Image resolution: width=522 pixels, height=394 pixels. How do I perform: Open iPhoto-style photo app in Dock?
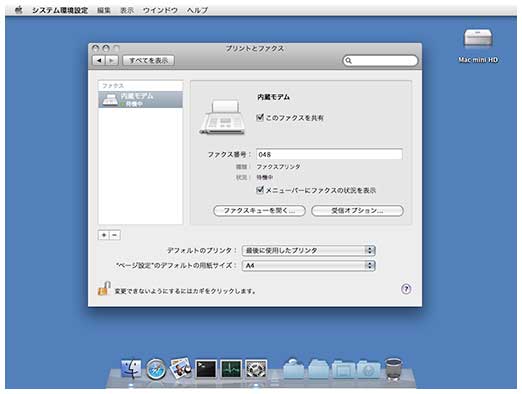(181, 368)
